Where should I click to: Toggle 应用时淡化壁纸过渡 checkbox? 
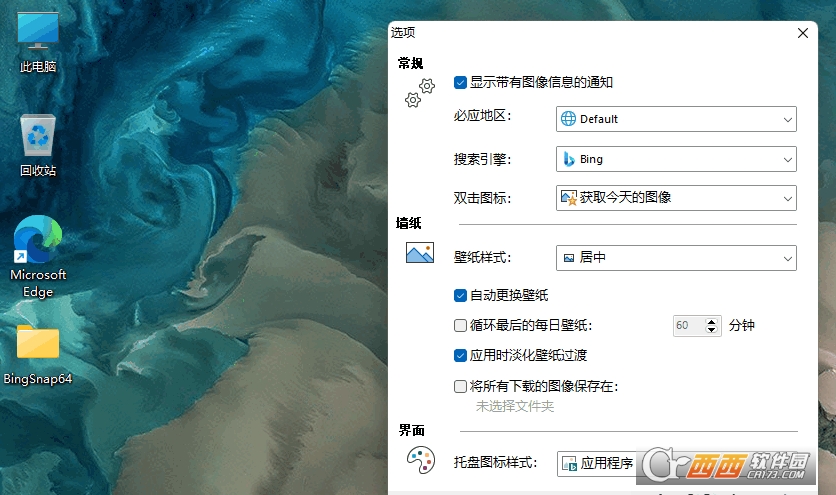click(x=460, y=355)
